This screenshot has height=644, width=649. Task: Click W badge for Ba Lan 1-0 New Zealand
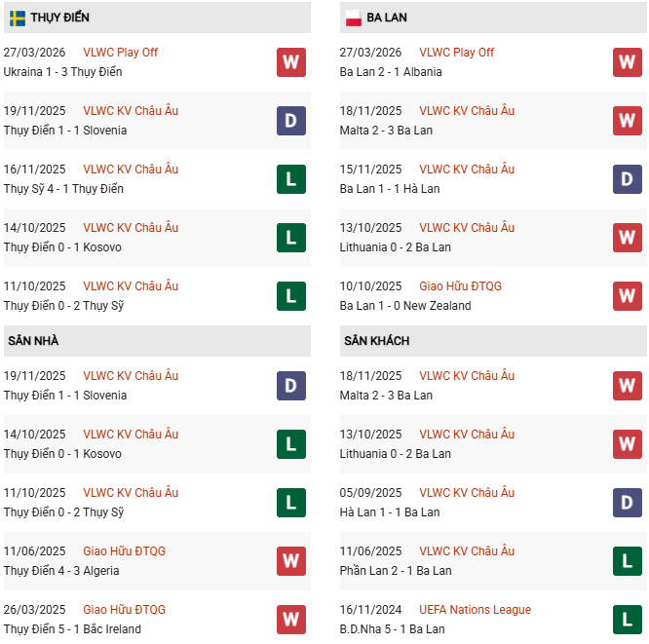pos(627,296)
